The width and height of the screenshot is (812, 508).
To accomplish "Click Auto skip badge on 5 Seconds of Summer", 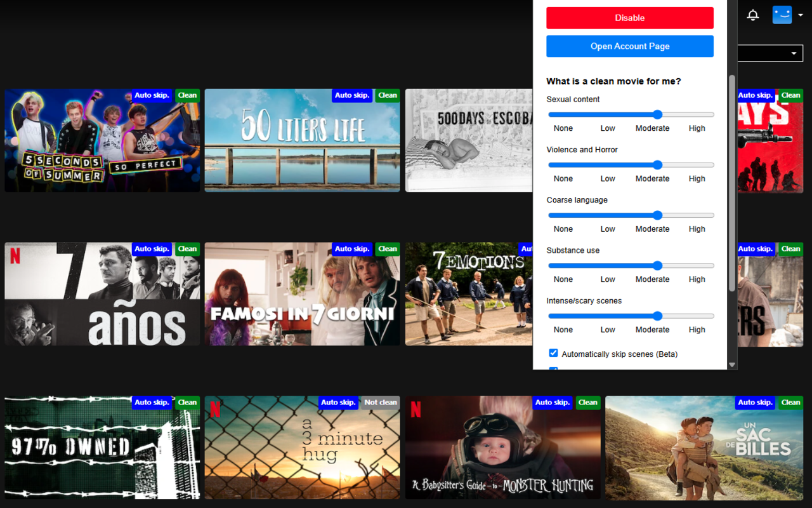I will 152,95.
